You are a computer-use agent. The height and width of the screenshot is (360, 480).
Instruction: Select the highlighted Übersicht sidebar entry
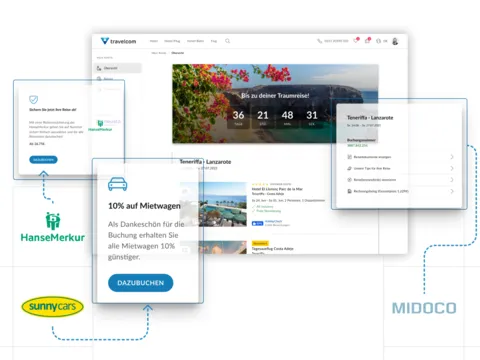tap(118, 68)
